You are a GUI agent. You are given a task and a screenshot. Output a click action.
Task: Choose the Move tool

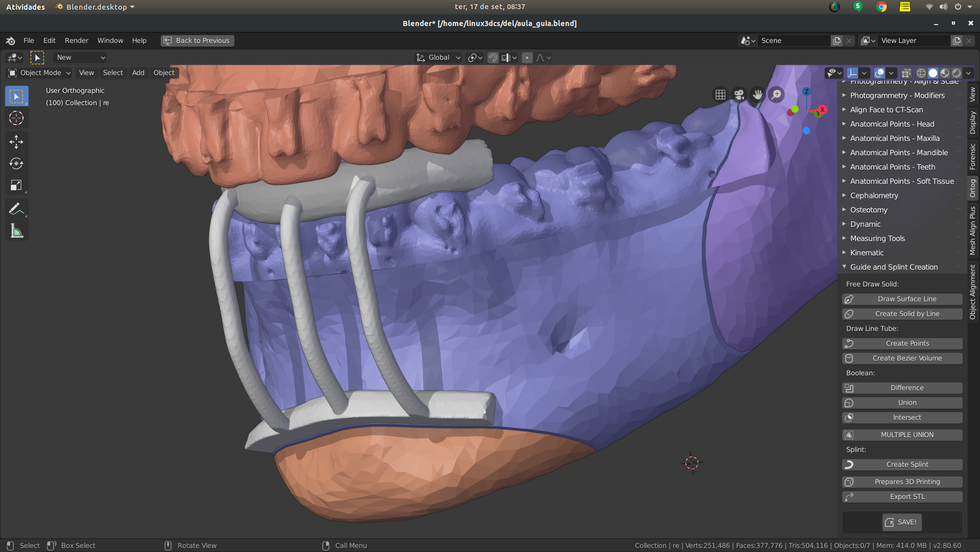click(16, 141)
